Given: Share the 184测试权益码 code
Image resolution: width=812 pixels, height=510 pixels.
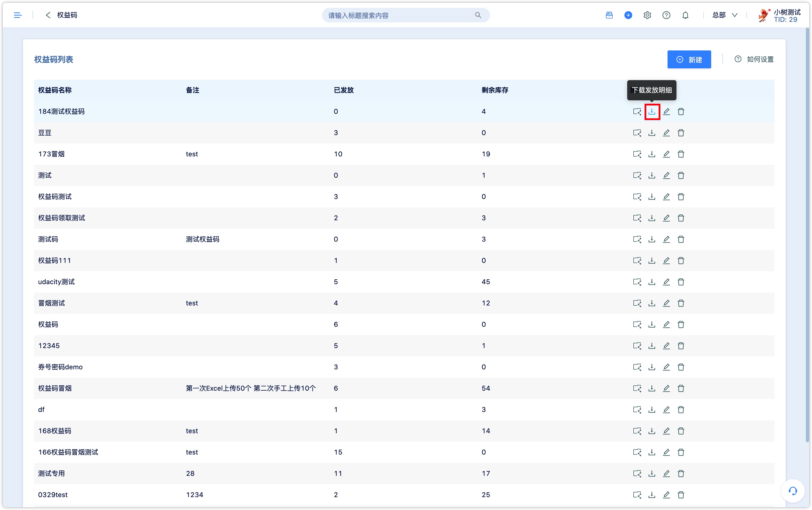Looking at the screenshot, I should 637,111.
